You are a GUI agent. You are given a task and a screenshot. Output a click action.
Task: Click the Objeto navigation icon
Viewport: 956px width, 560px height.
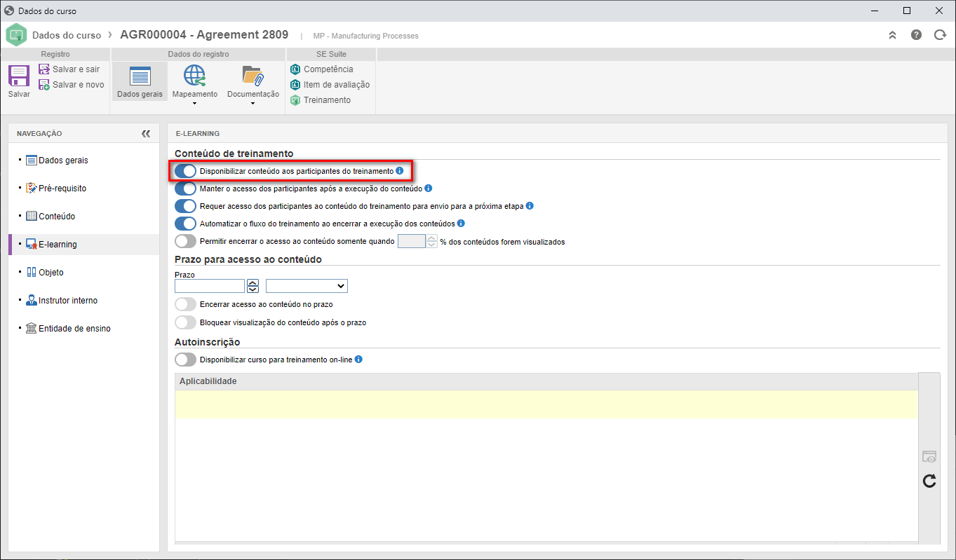31,273
